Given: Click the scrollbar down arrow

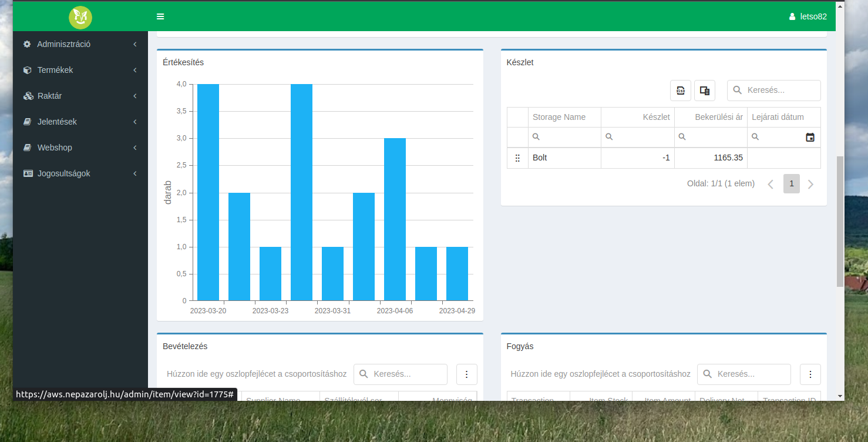Looking at the screenshot, I should 840,396.
